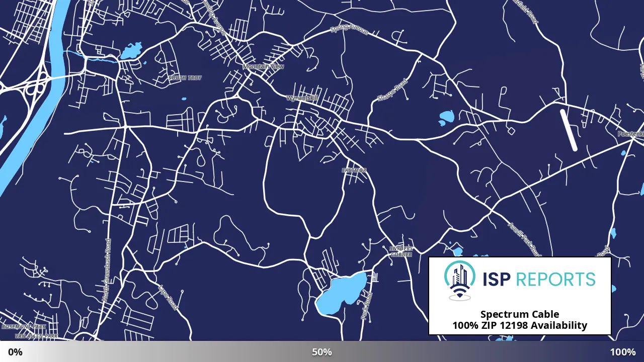This screenshot has width=644, height=362.
Task: Click the 100% legend label in the gradient bar
Action: [x=623, y=352]
